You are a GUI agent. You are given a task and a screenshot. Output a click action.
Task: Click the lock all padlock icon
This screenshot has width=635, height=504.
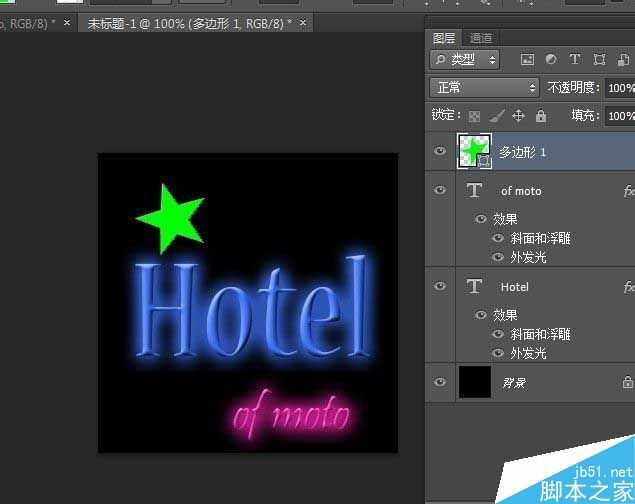[540, 116]
